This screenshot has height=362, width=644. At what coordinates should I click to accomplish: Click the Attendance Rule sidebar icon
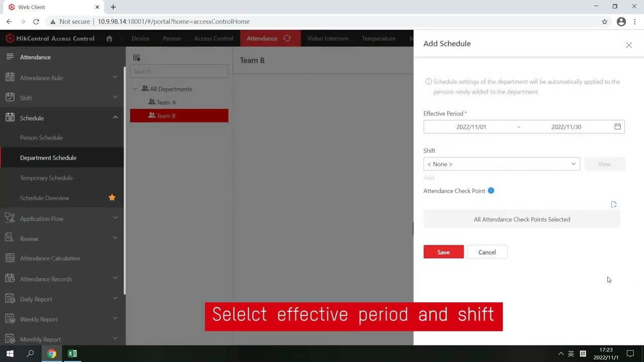click(x=10, y=77)
